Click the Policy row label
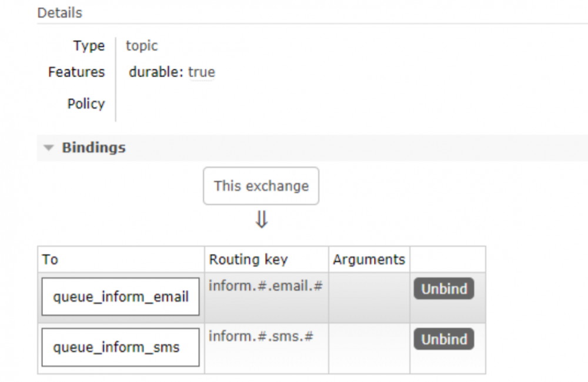 (86, 103)
